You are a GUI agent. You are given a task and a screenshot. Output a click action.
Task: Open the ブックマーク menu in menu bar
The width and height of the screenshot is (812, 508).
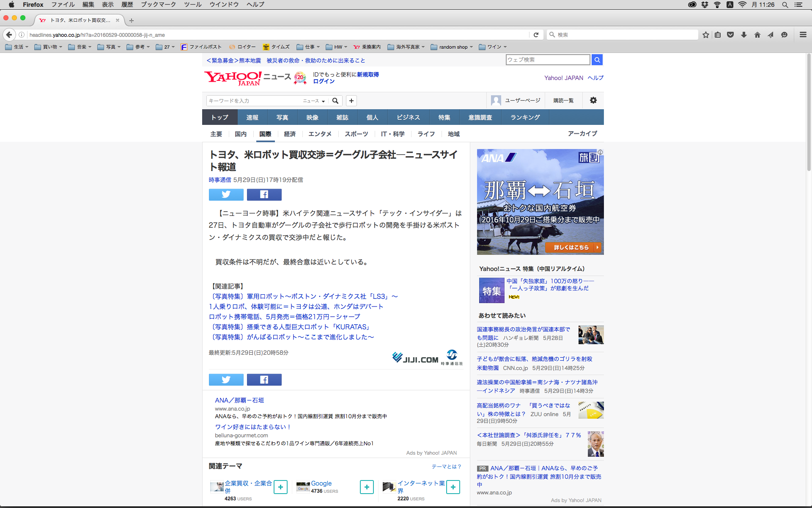158,5
